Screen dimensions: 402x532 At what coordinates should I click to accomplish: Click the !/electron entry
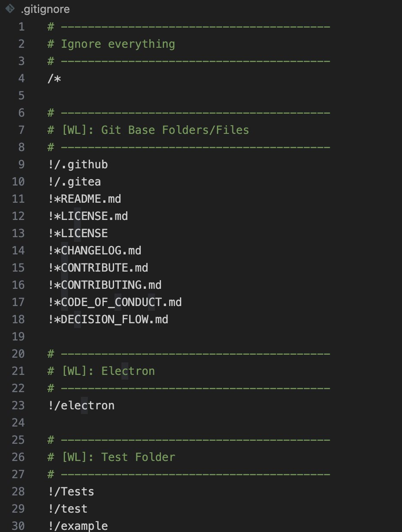(81, 405)
